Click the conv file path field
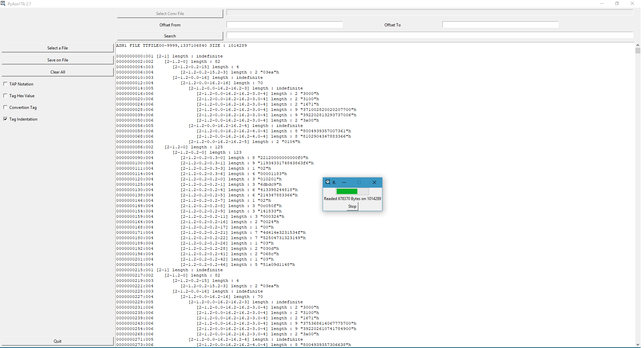The height and width of the screenshot is (348, 644). [x=430, y=12]
